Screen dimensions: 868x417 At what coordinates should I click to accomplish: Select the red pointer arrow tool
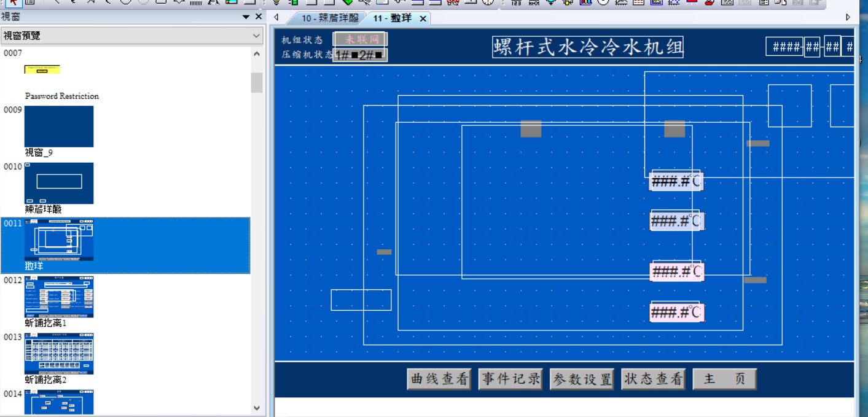coord(12,2)
